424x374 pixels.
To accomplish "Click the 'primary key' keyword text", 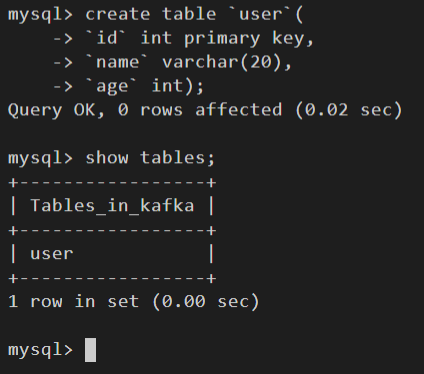I will pos(244,39).
